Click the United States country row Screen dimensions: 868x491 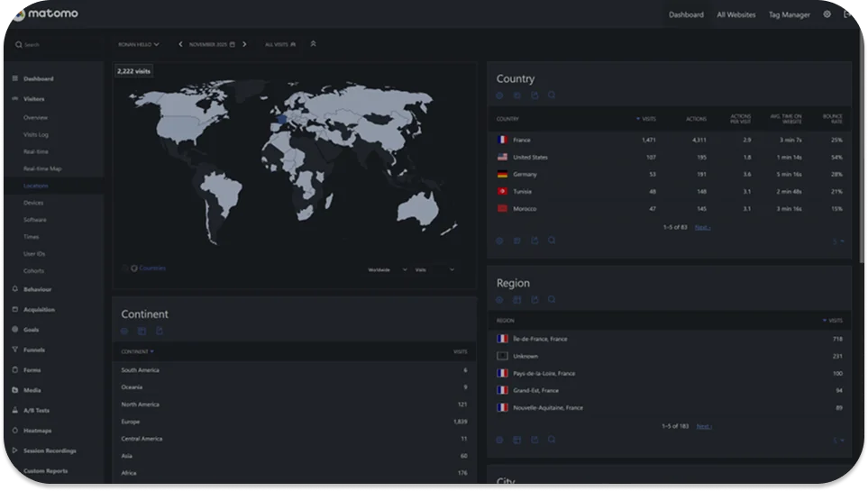(x=670, y=157)
